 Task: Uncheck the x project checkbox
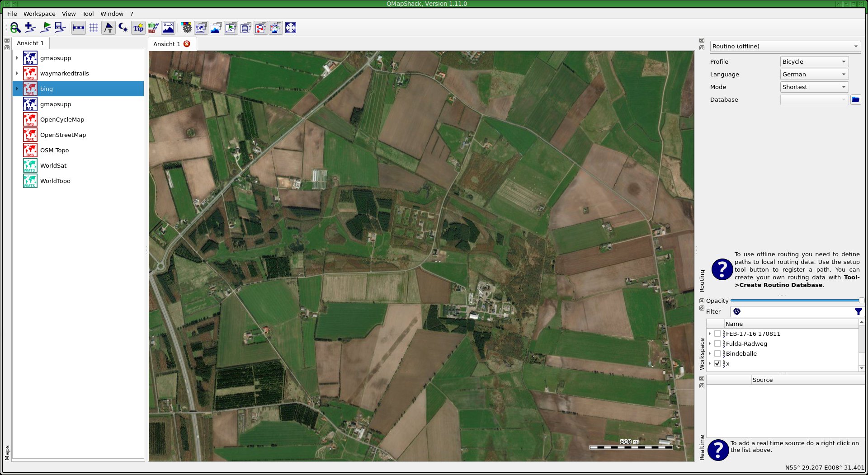click(718, 363)
